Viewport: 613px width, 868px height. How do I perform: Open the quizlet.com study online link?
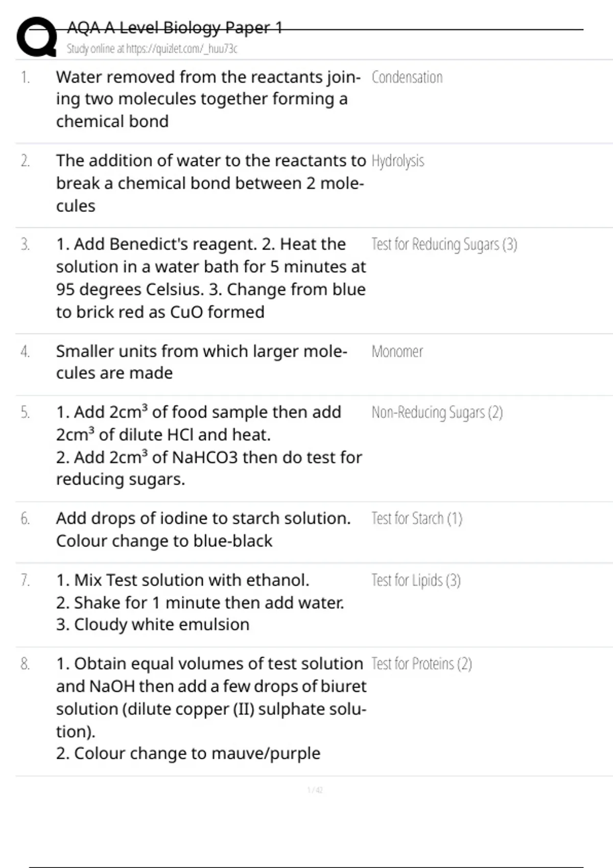[x=152, y=49]
